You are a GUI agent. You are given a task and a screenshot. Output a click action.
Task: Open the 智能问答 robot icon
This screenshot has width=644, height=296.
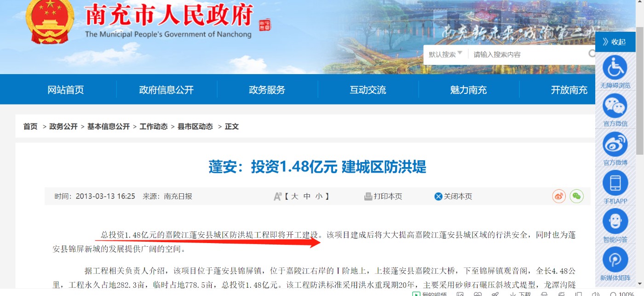click(615, 221)
